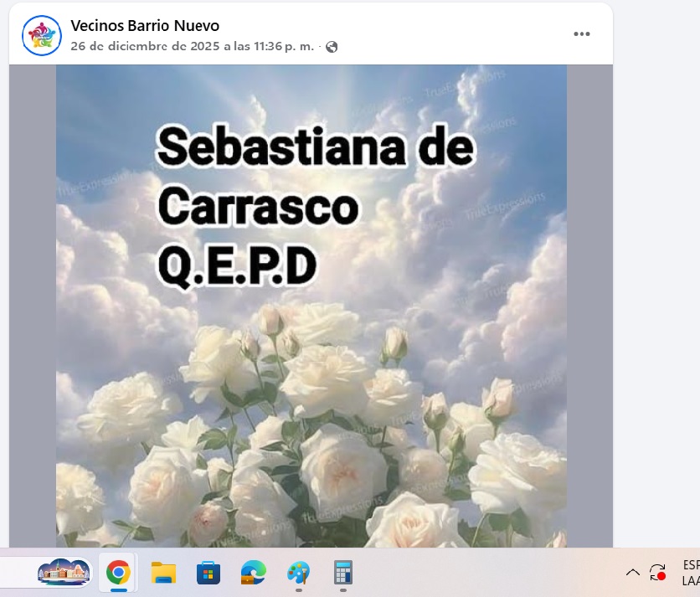The image size is (700, 597).
Task: Launch Microsoft Store from the taskbar
Action: click(208, 573)
